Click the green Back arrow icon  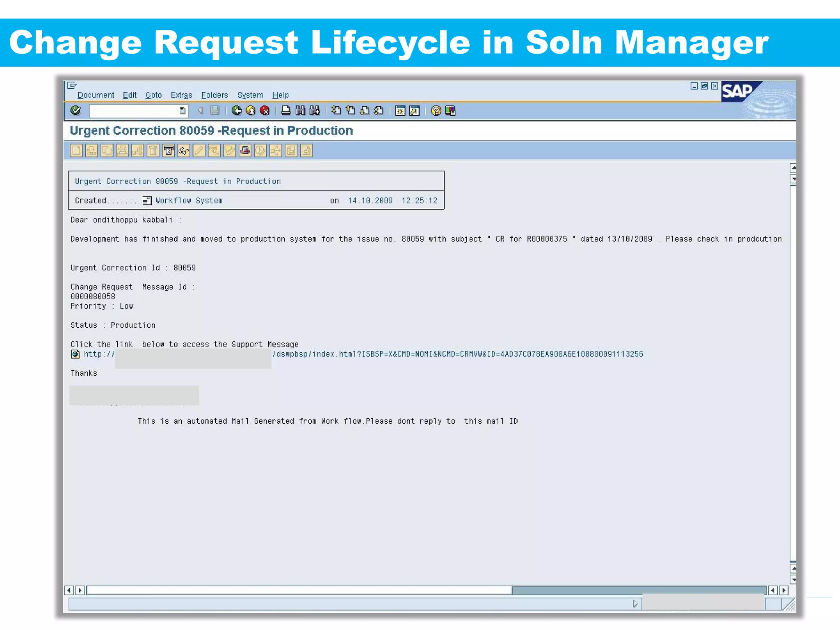point(237,110)
